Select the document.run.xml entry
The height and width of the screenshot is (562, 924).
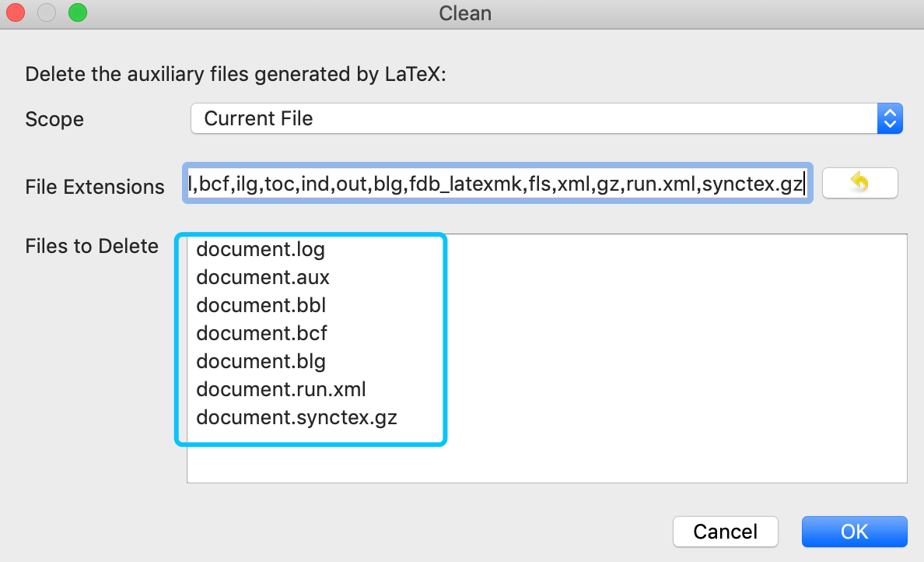coord(281,389)
